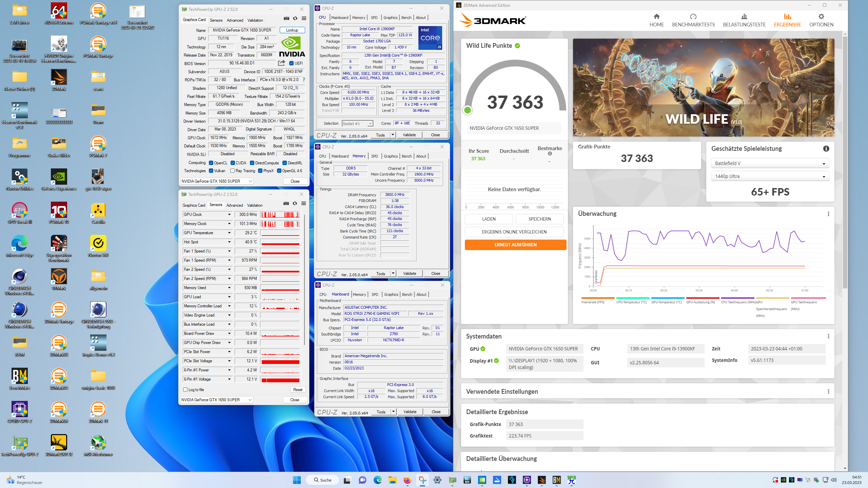
Task: Open GPU Clock sensor dropdown arrow
Action: (229, 215)
